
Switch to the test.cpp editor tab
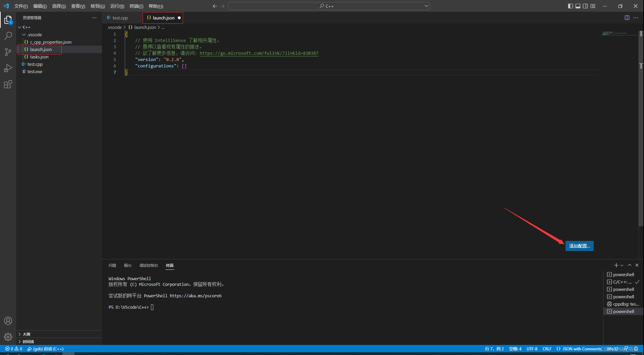click(120, 18)
